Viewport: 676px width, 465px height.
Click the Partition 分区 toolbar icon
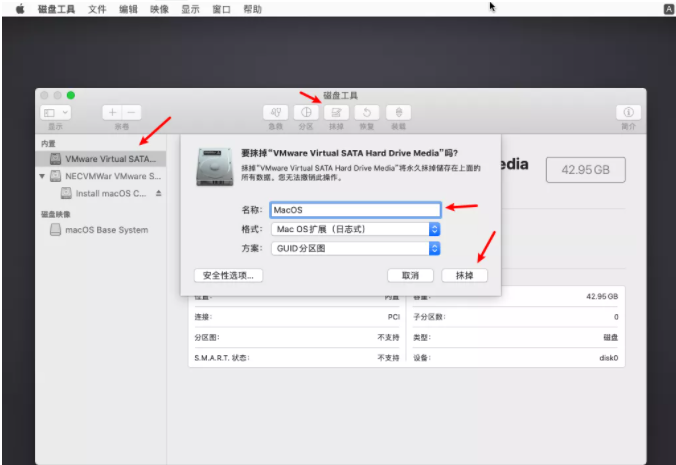pos(306,112)
